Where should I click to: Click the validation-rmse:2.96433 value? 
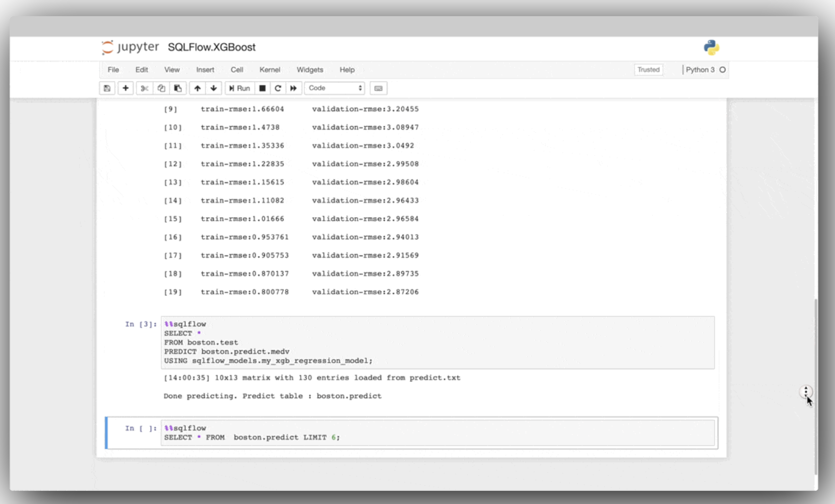tap(365, 200)
